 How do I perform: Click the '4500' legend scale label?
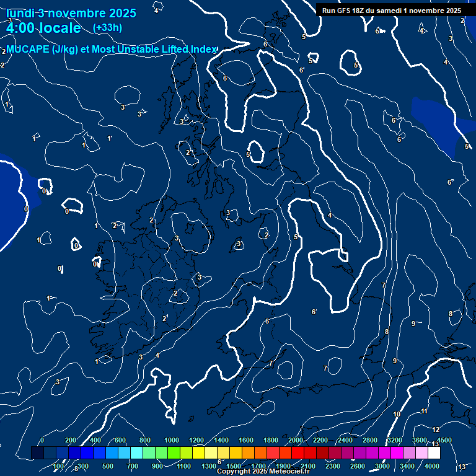(x=444, y=440)
